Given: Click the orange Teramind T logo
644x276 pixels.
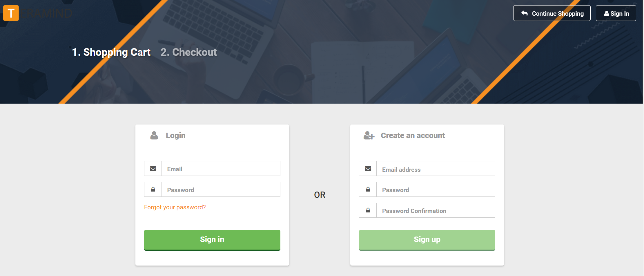Looking at the screenshot, I should click(x=11, y=13).
